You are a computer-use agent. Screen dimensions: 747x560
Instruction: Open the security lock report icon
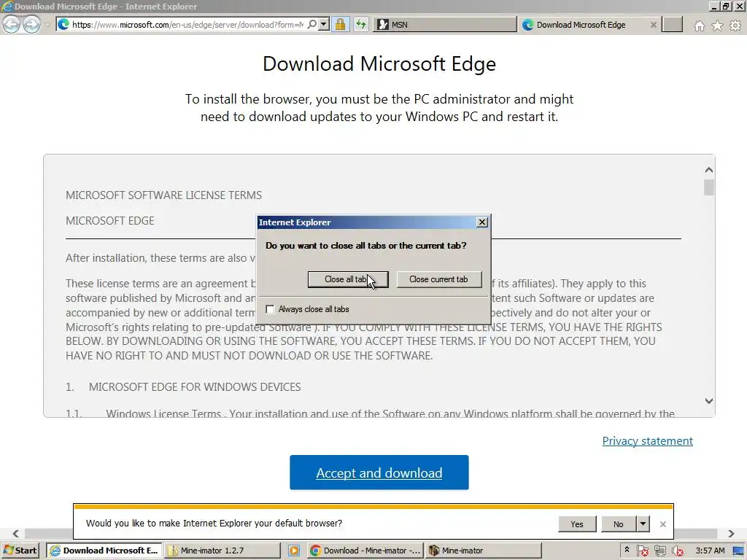point(340,24)
